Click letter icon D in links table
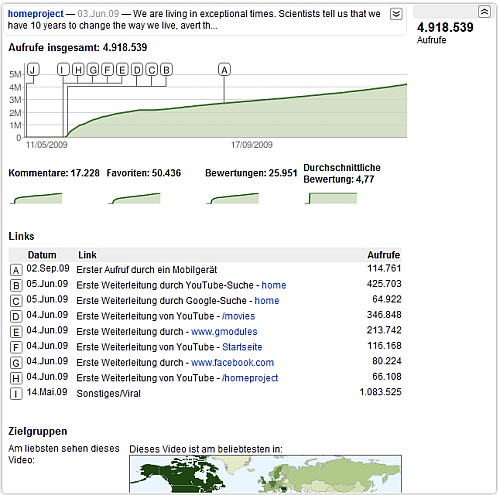Screen dimensions: 500x495 [16, 316]
